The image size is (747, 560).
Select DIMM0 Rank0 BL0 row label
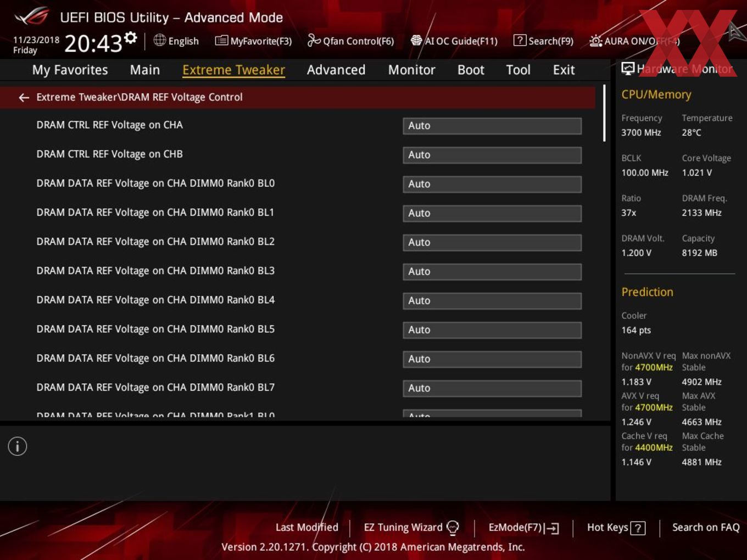click(x=155, y=183)
